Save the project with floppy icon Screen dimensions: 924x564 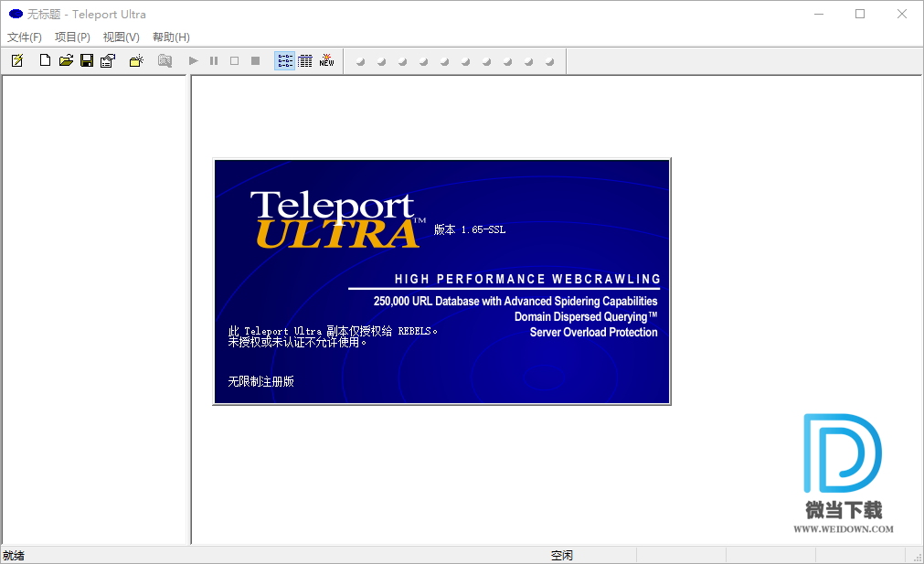tap(87, 60)
